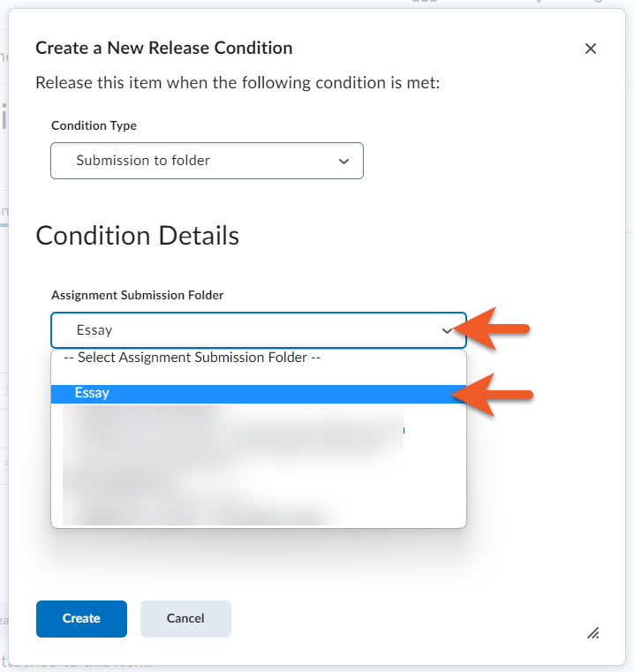Click the Condition Details heading
Image resolution: width=634 pixels, height=672 pixels.
138,236
